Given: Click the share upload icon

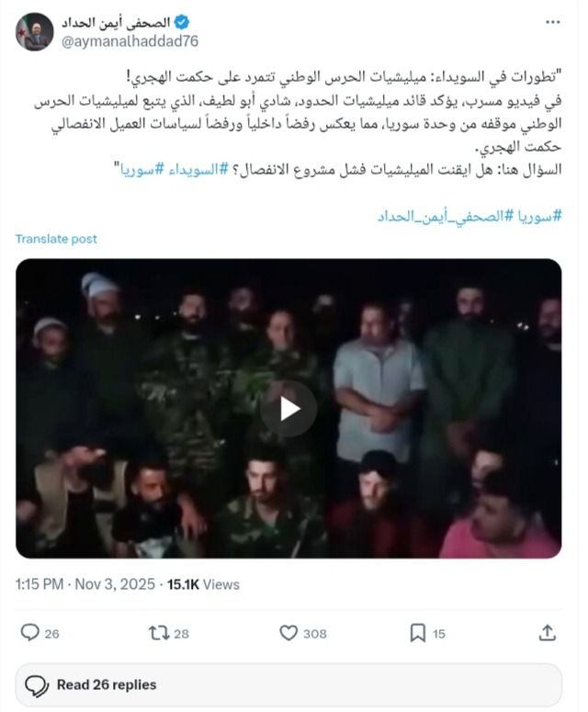Looking at the screenshot, I should (548, 633).
